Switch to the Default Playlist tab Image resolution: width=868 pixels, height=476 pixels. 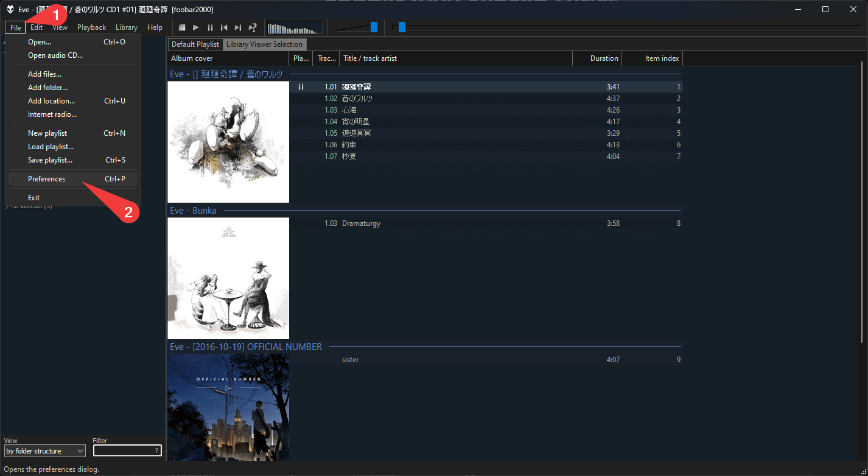pyautogui.click(x=195, y=44)
